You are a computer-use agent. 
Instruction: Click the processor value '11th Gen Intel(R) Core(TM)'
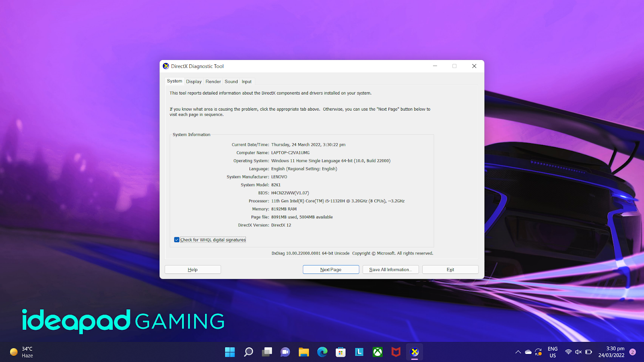point(297,201)
